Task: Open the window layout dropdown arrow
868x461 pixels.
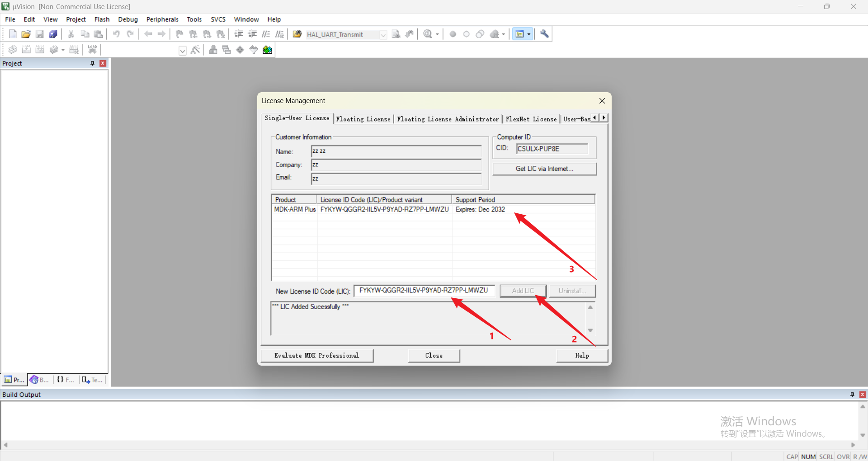Action: pyautogui.click(x=529, y=34)
